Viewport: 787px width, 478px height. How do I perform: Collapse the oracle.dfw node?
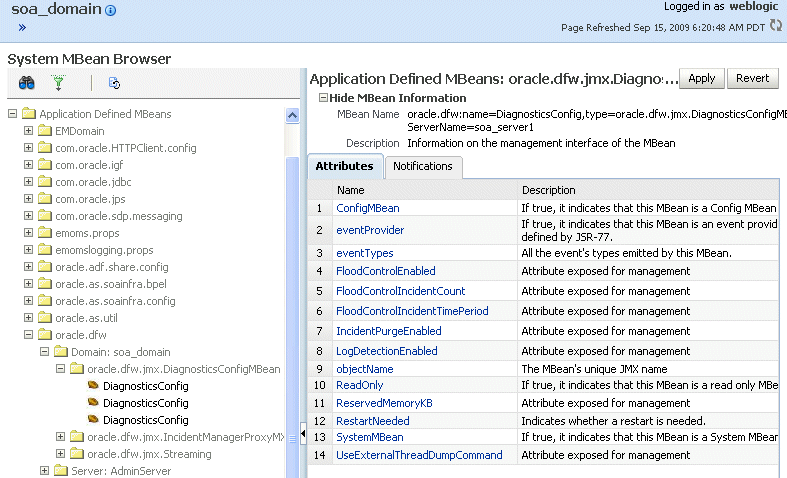29,334
